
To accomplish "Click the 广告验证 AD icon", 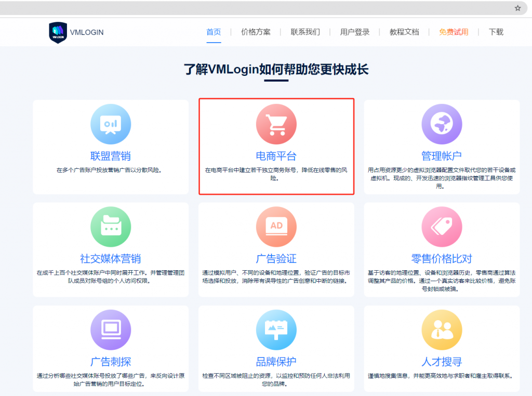I will point(276,227).
